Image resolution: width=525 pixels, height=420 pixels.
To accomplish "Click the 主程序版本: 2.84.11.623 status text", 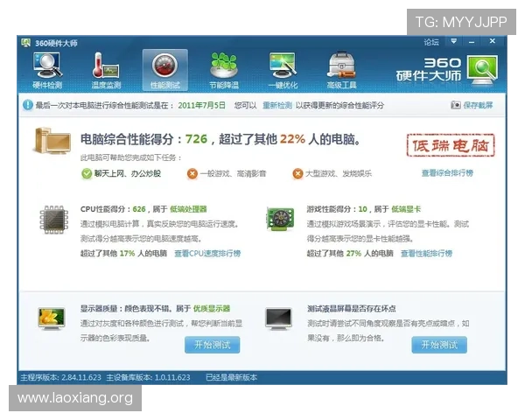I will click(60, 377).
